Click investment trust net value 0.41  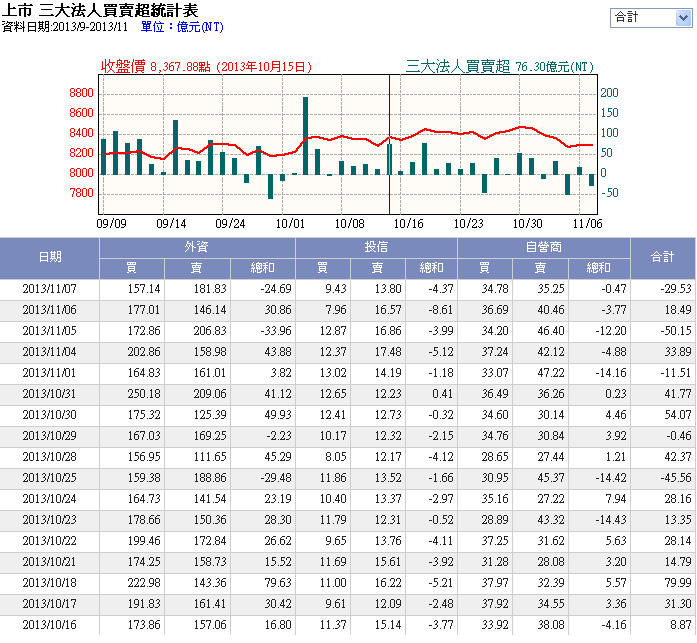442,394
